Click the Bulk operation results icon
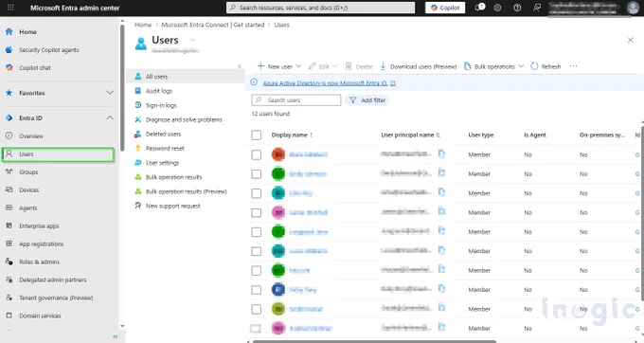The width and height of the screenshot is (644, 343). click(138, 177)
